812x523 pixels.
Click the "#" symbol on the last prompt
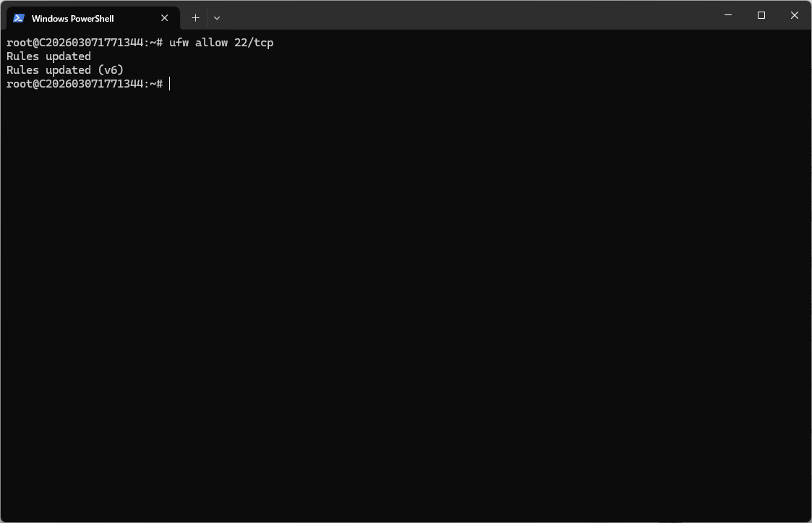tap(160, 84)
